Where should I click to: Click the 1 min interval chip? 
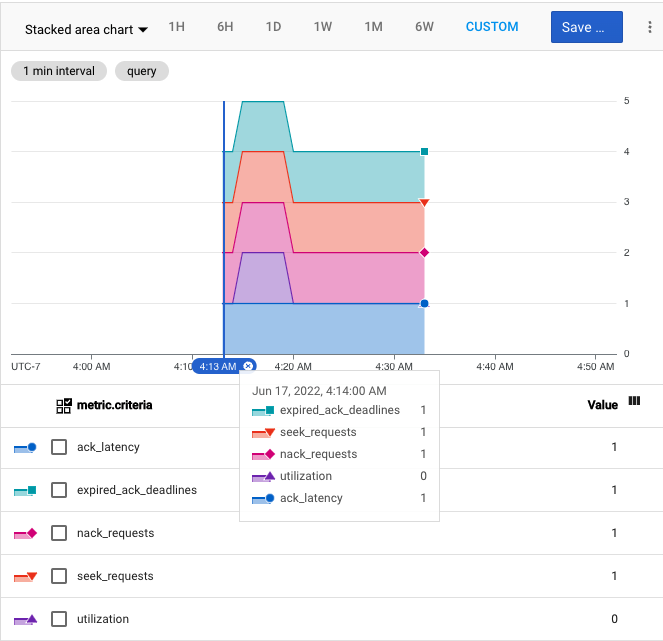pyautogui.click(x=59, y=72)
